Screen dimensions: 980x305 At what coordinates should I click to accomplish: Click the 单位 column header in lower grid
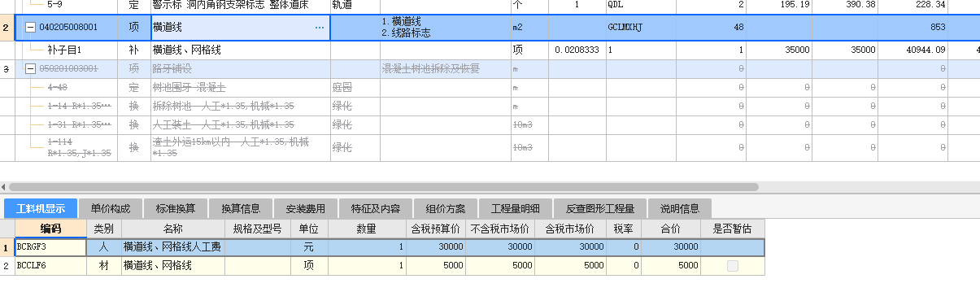[x=309, y=229]
